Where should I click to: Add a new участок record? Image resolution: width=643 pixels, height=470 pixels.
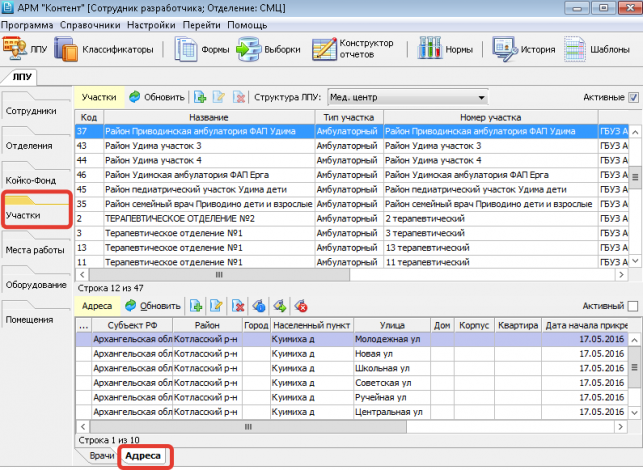coord(200,97)
